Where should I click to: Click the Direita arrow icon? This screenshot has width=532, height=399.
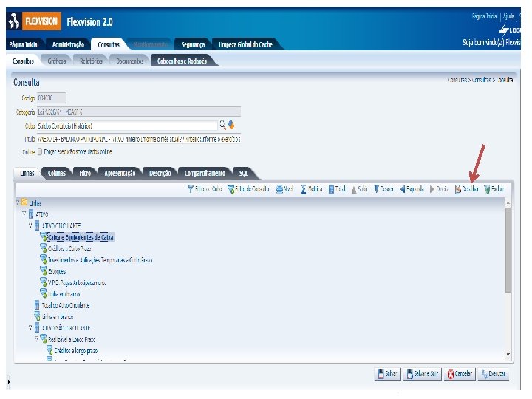coord(432,189)
